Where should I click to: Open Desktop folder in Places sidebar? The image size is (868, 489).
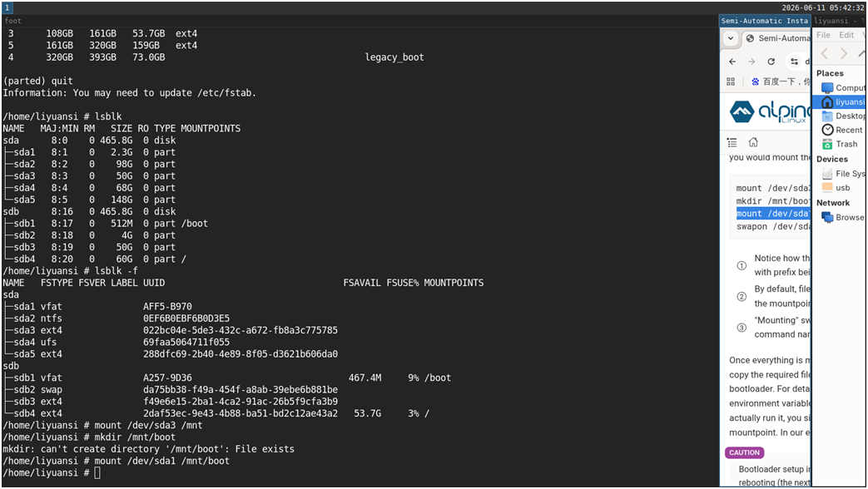click(x=842, y=116)
